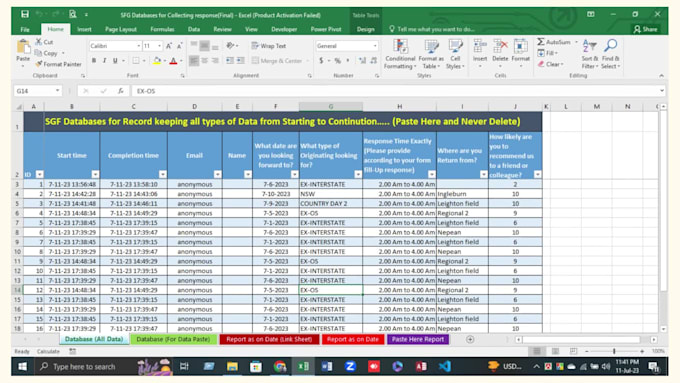
Task: Toggle Underline formatting
Action: (x=115, y=61)
